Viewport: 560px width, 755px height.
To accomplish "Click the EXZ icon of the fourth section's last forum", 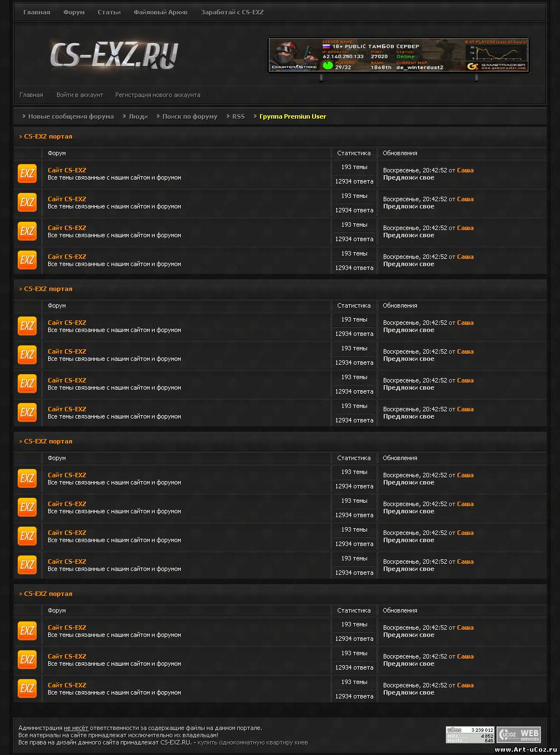I will (27, 688).
